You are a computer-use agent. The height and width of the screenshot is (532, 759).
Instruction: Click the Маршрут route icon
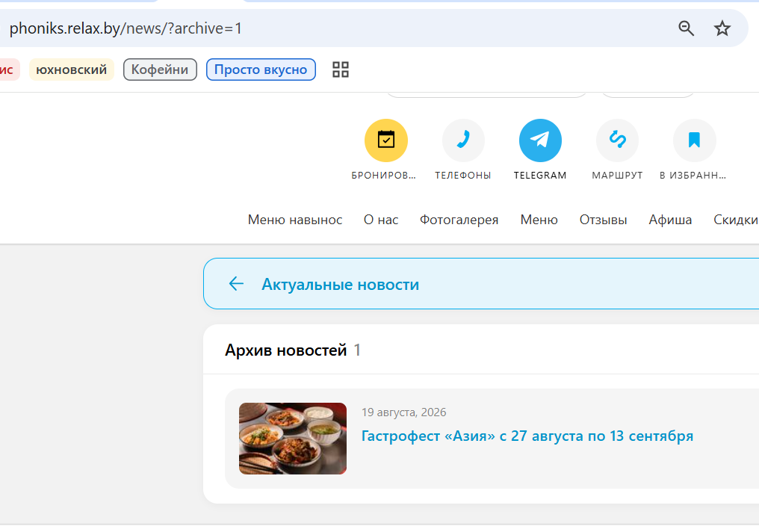pos(617,140)
